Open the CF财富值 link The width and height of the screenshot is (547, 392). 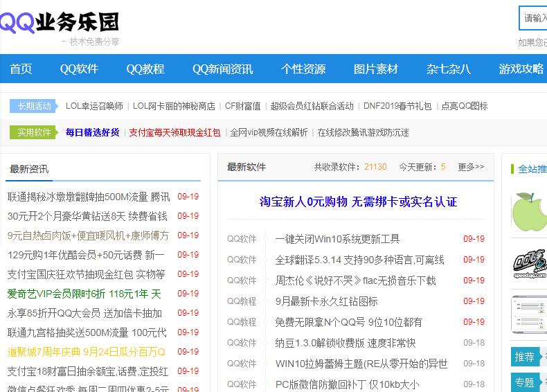(x=242, y=106)
